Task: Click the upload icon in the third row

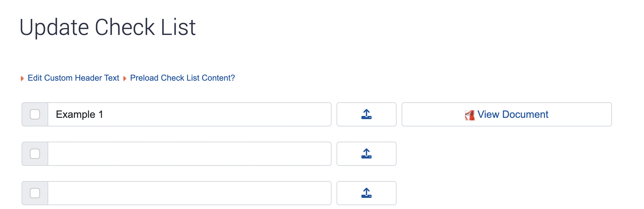Action: pyautogui.click(x=366, y=193)
